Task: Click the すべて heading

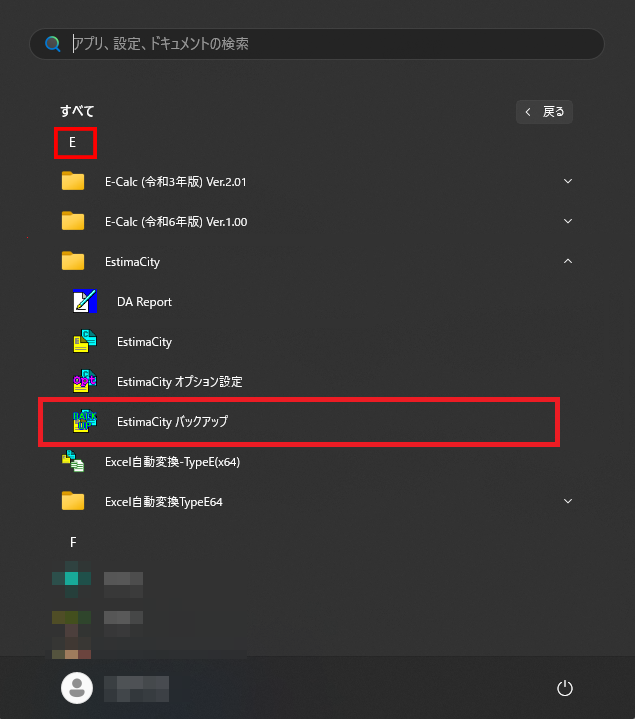Action: pyautogui.click(x=77, y=111)
